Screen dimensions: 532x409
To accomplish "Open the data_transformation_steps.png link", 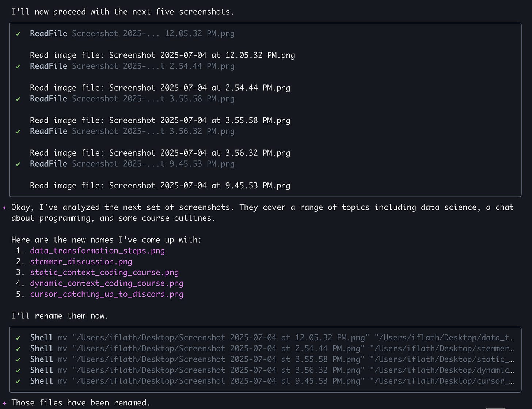I will [97, 251].
